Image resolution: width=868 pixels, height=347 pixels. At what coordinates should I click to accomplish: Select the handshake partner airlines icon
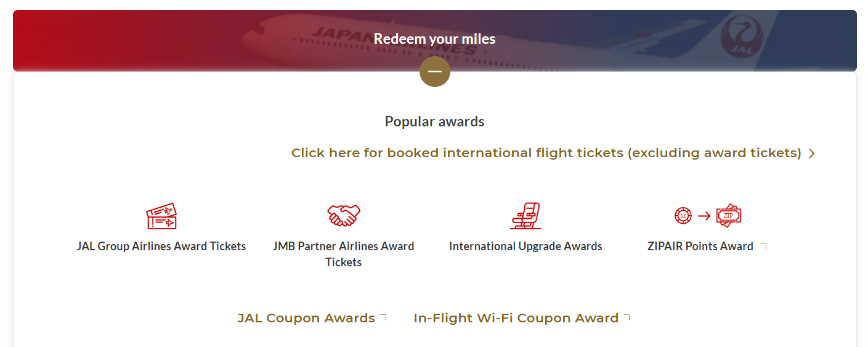click(344, 216)
